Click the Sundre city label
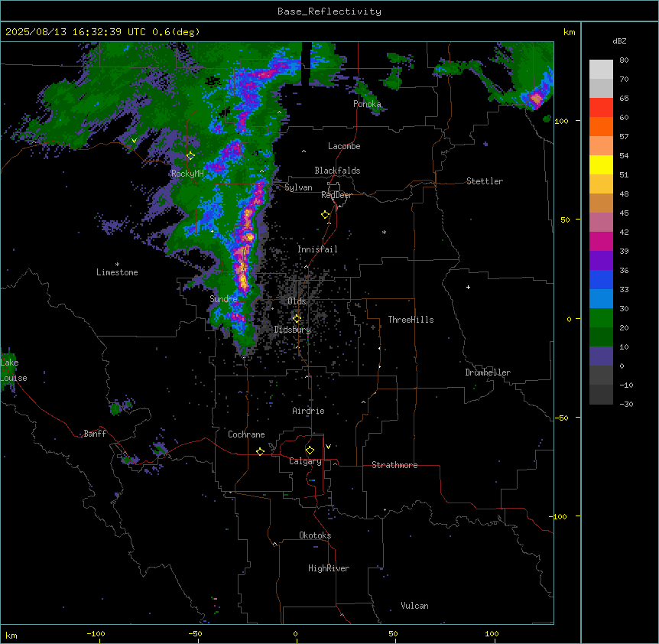659x644 pixels. [x=223, y=299]
